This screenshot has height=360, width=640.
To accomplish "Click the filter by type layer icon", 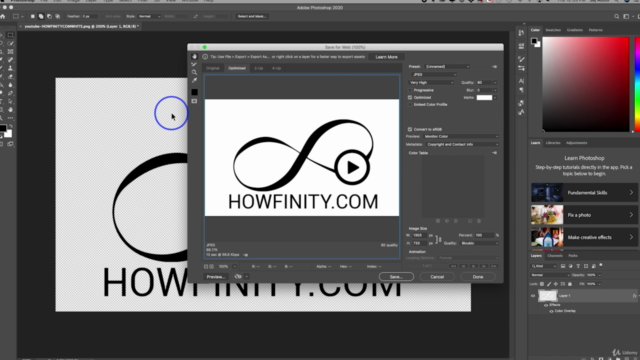I will pyautogui.click(x=578, y=266).
